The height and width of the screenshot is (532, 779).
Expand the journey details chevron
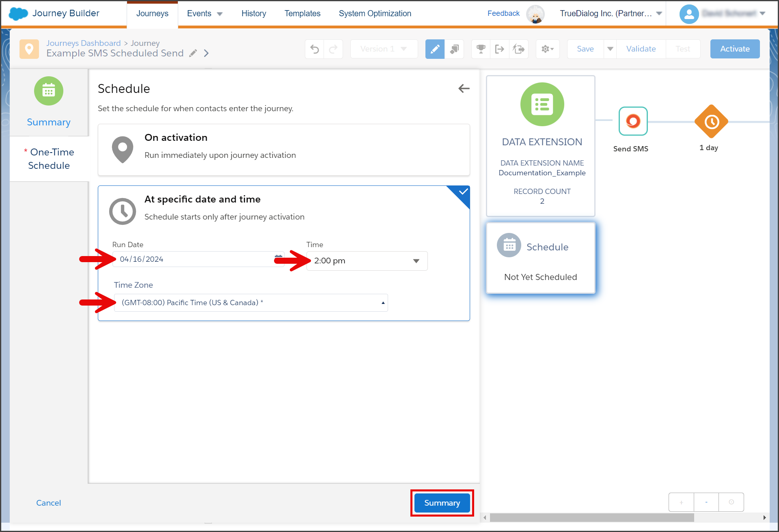[206, 53]
